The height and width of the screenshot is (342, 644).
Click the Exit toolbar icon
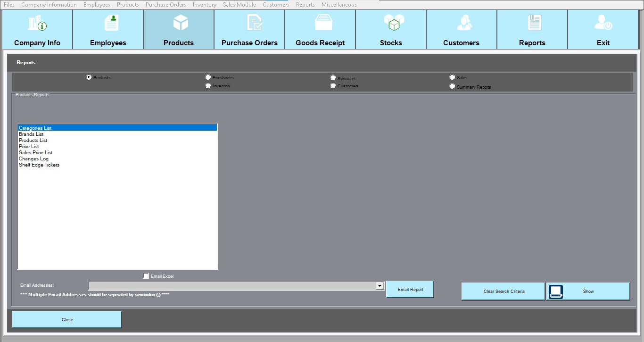coord(603,23)
